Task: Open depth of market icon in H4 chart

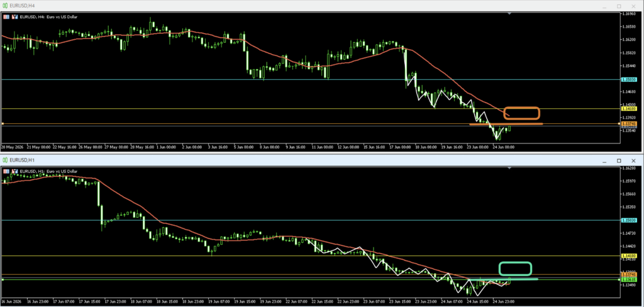Action: 15,17
